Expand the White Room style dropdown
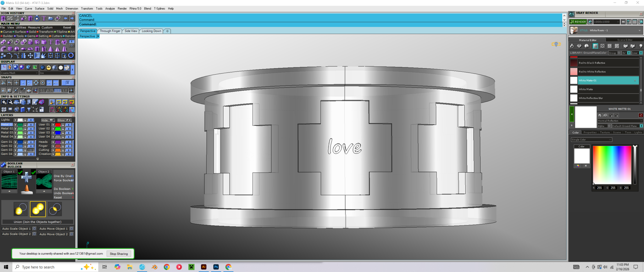The image size is (644, 272). point(639,31)
